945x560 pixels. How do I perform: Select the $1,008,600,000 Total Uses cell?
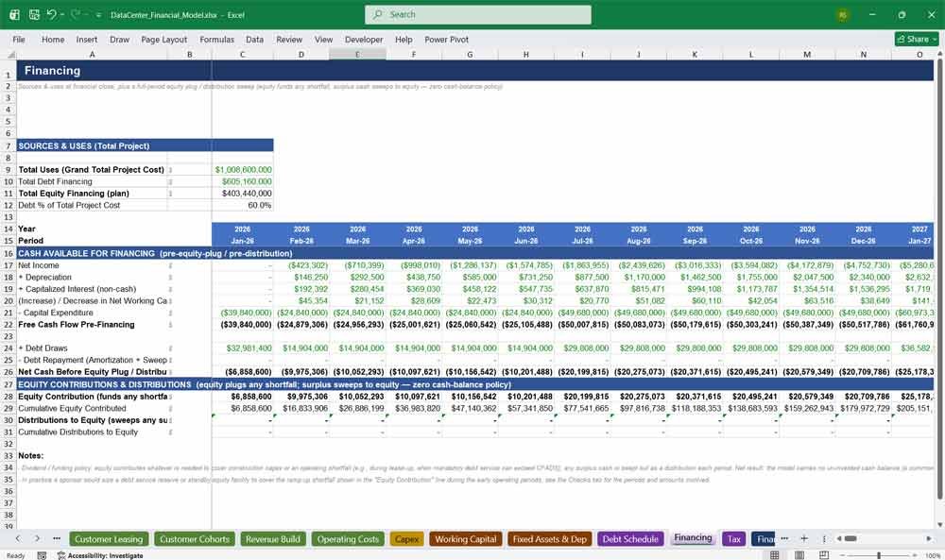pyautogui.click(x=242, y=170)
